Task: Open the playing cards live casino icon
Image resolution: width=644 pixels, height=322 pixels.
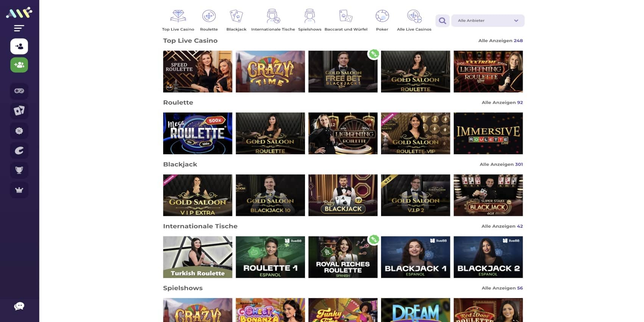Action: click(19, 111)
